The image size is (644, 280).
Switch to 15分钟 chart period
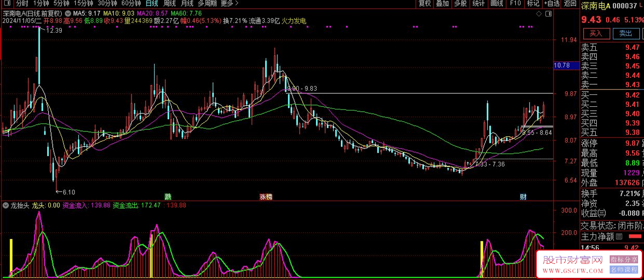click(84, 3)
